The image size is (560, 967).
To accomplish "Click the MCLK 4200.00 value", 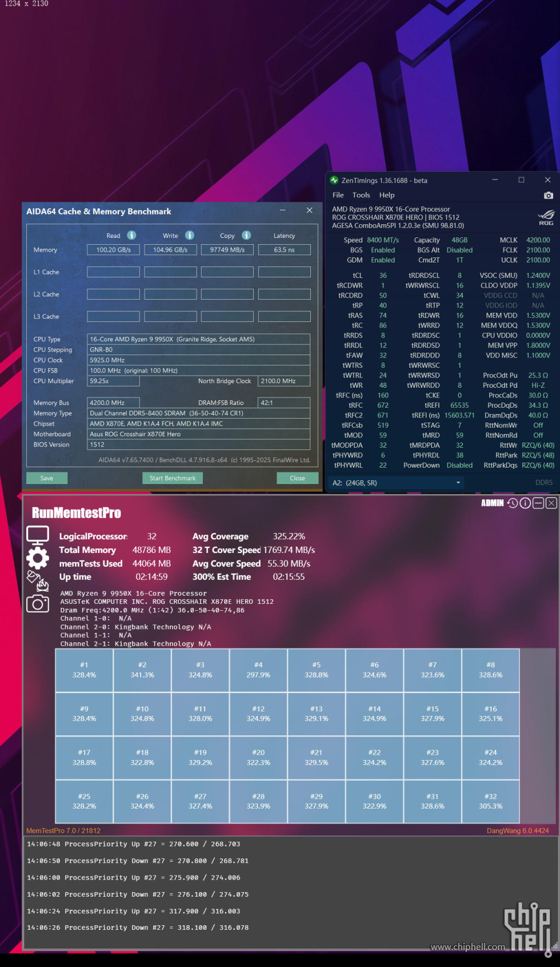I will click(538, 240).
